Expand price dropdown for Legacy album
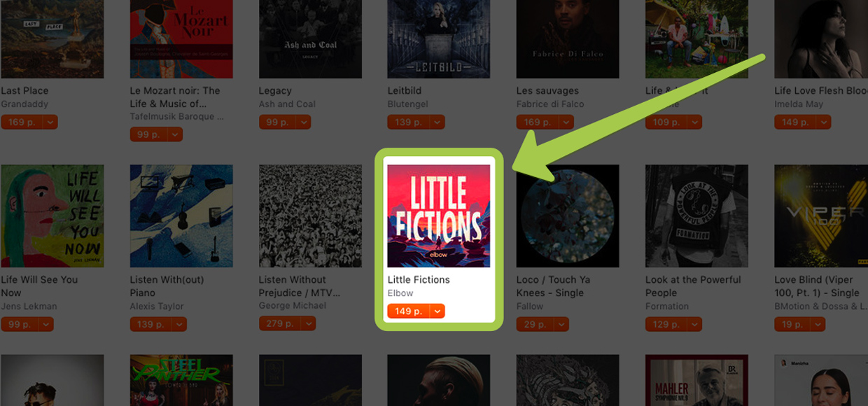 click(x=302, y=122)
